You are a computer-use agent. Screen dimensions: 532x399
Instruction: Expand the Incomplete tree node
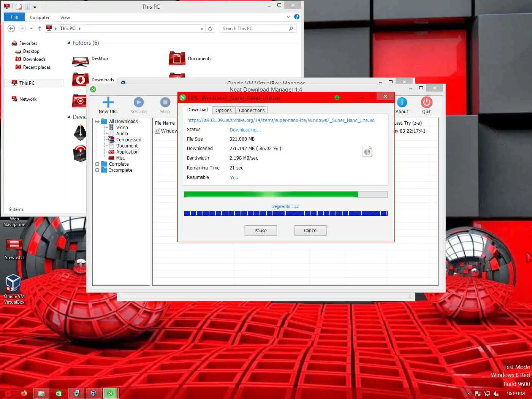(97, 170)
